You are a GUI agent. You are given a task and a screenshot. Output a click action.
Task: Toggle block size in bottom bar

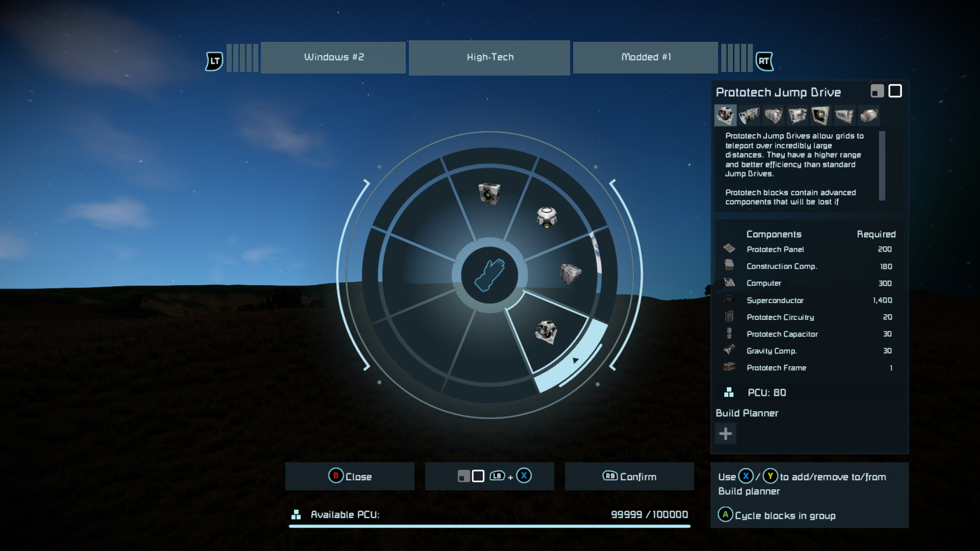[x=489, y=477]
